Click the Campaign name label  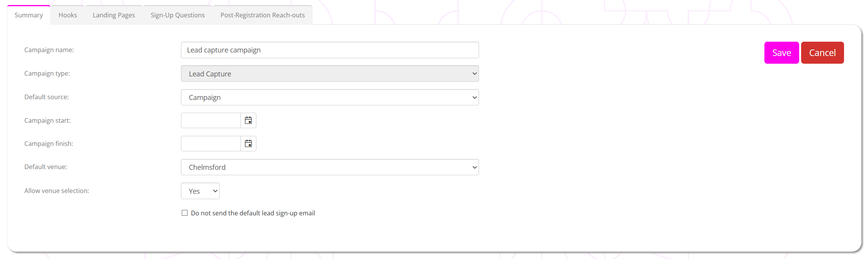click(x=49, y=50)
